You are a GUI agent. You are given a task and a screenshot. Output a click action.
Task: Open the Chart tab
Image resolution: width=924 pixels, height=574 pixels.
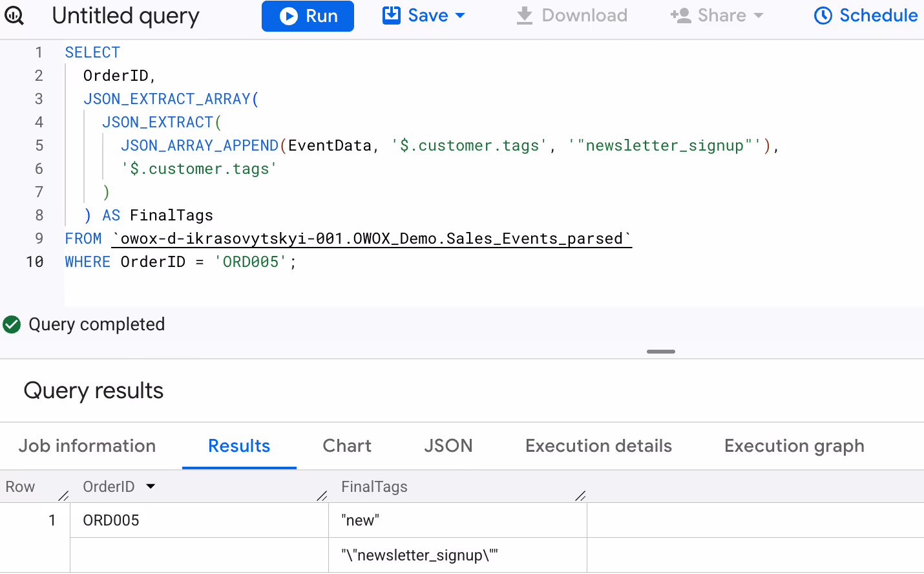click(347, 446)
